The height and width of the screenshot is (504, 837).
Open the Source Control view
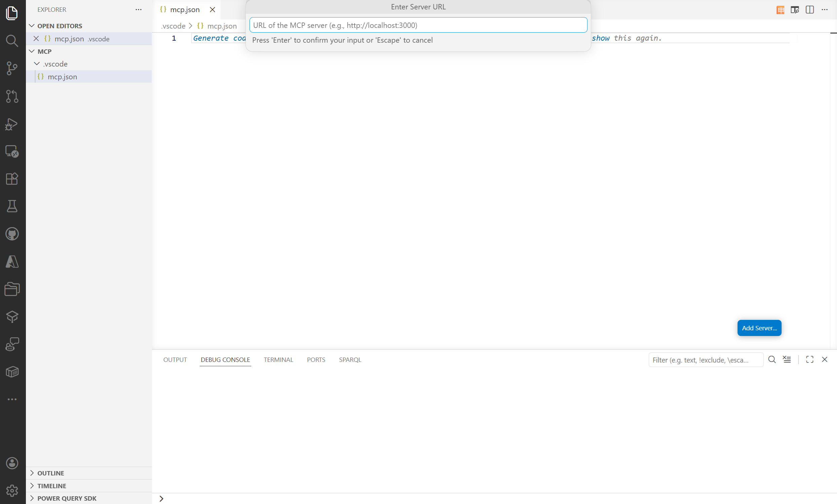tap(12, 68)
